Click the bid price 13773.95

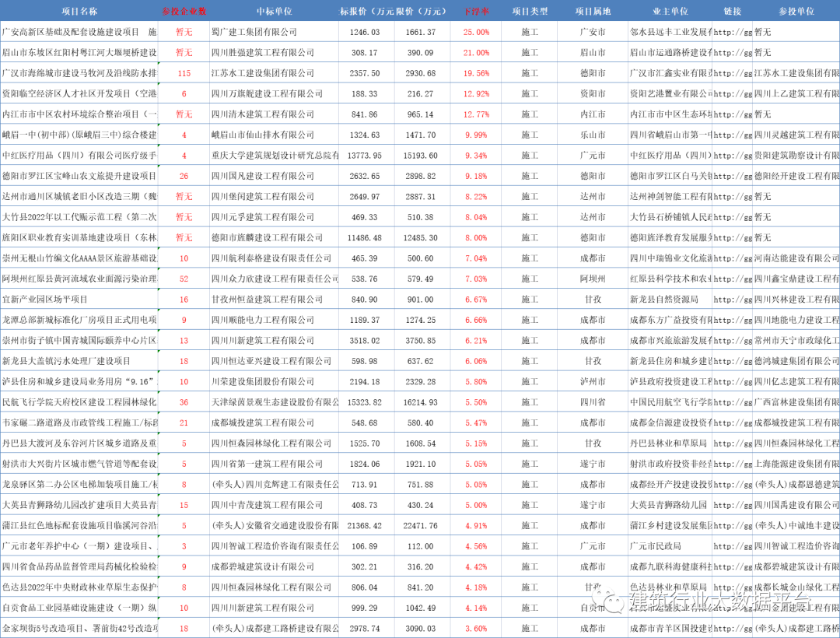tap(365, 156)
